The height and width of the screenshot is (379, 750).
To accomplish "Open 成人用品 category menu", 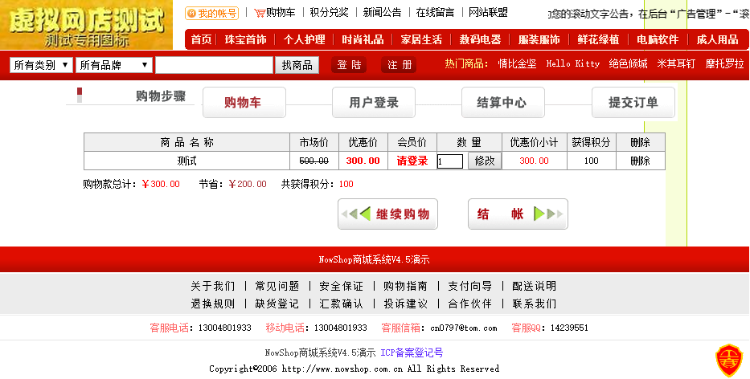I will (x=717, y=40).
